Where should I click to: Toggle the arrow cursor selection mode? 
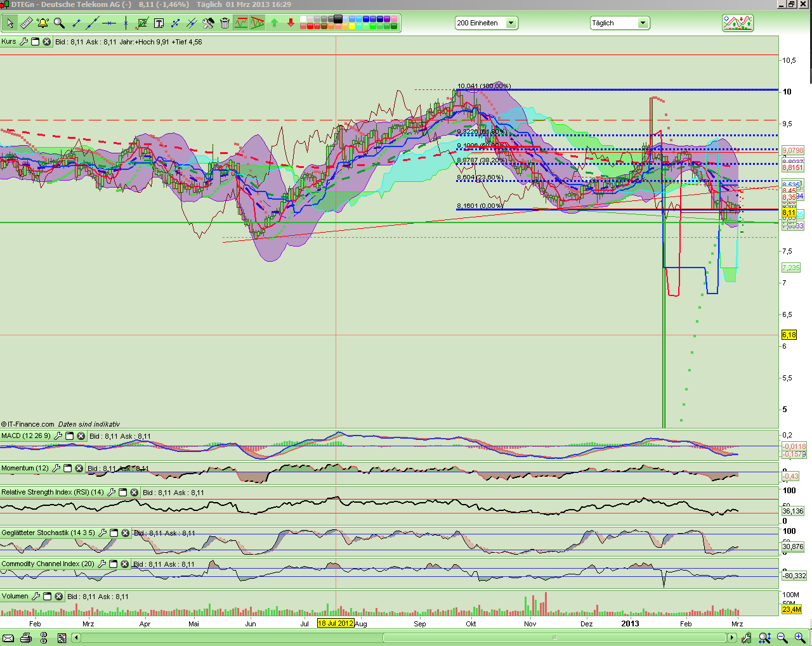pos(10,23)
